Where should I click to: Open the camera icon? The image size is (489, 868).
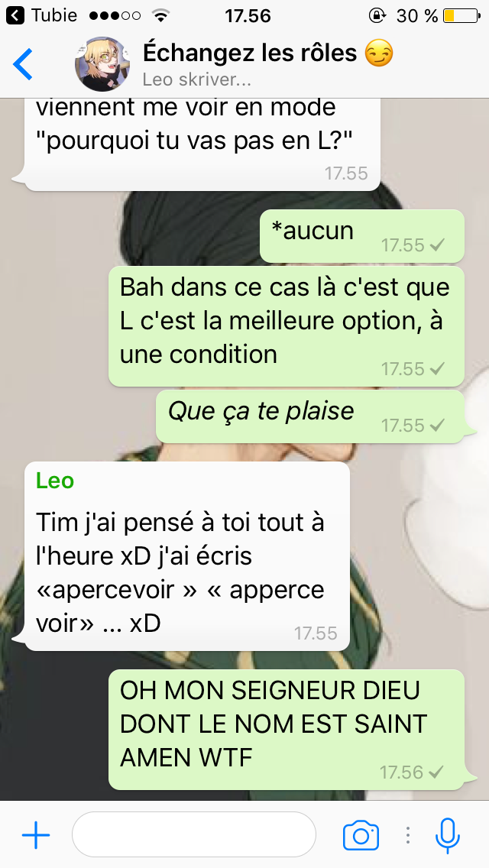(361, 835)
